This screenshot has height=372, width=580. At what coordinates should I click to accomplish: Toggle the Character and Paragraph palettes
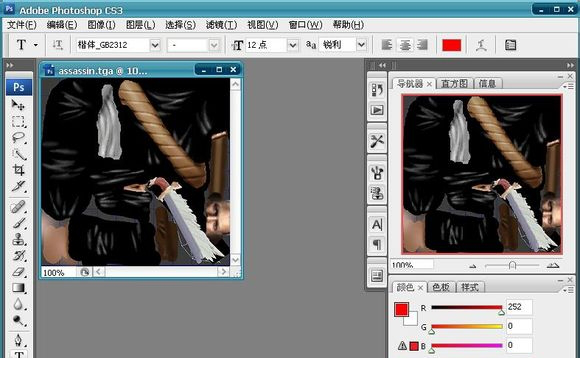tap(510, 45)
